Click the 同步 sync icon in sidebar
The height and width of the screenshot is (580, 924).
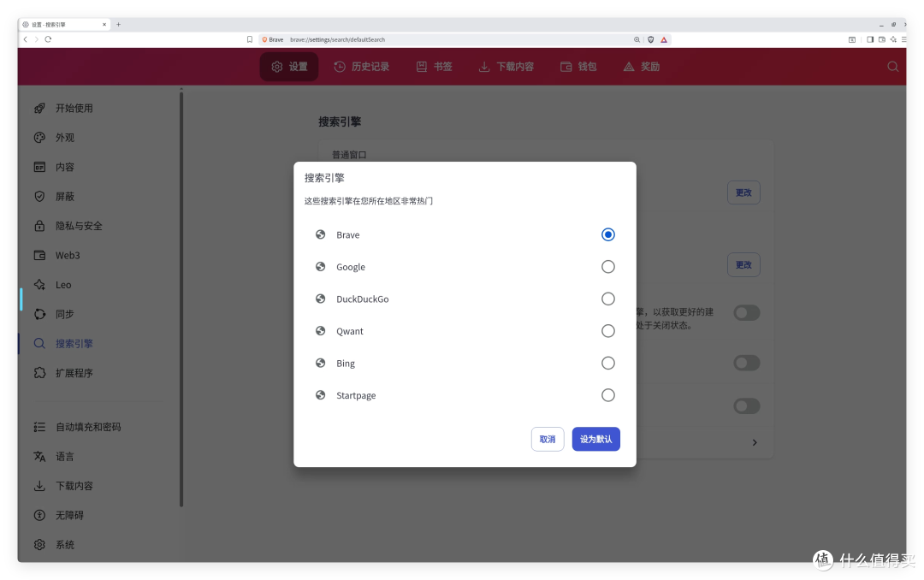(x=39, y=314)
